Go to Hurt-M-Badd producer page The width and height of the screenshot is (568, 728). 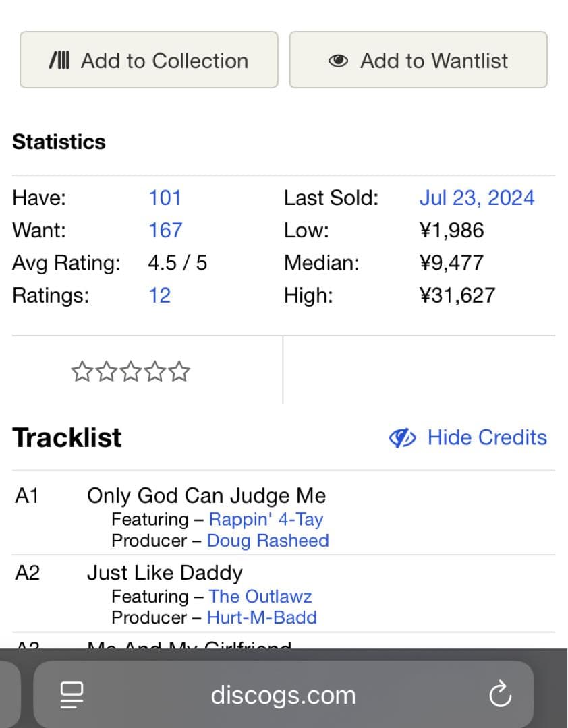click(x=262, y=617)
